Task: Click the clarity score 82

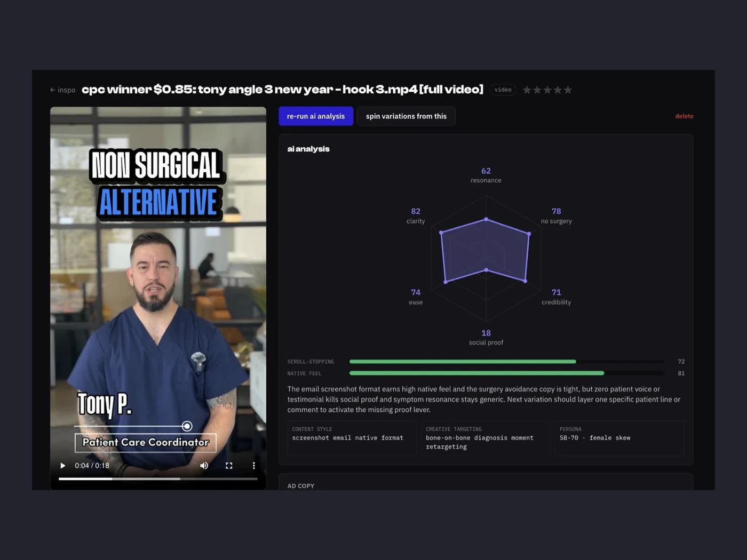Action: 416,212
